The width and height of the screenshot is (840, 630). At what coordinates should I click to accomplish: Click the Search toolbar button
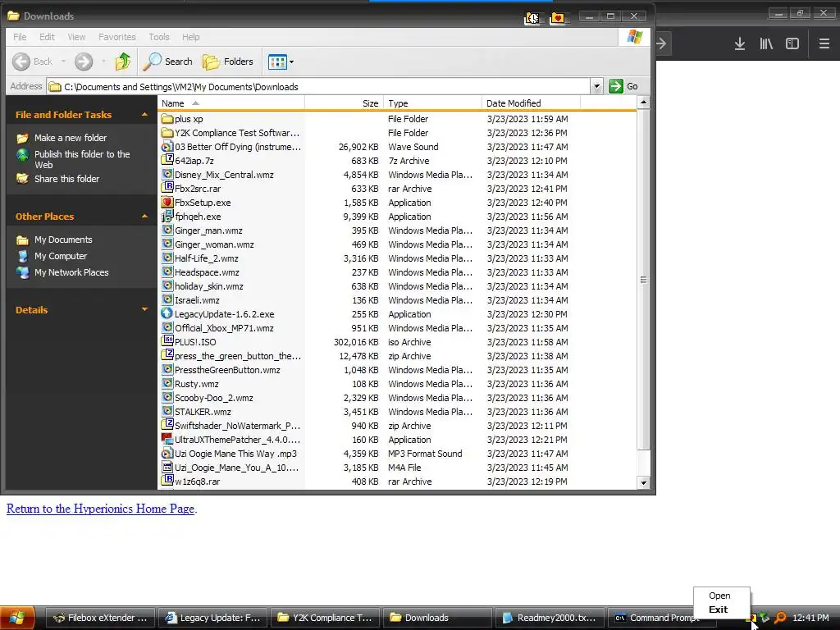[x=167, y=62]
